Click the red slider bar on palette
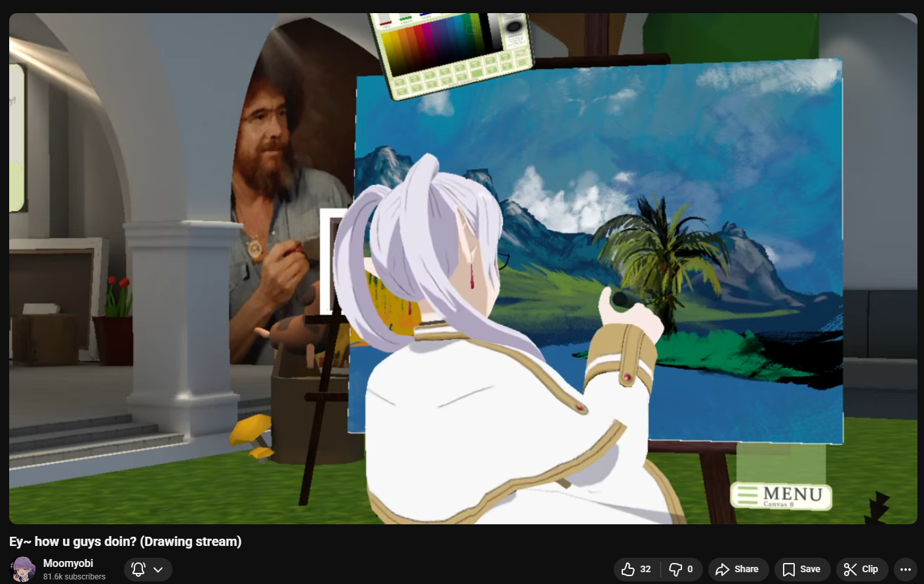The width and height of the screenshot is (924, 584). click(386, 24)
